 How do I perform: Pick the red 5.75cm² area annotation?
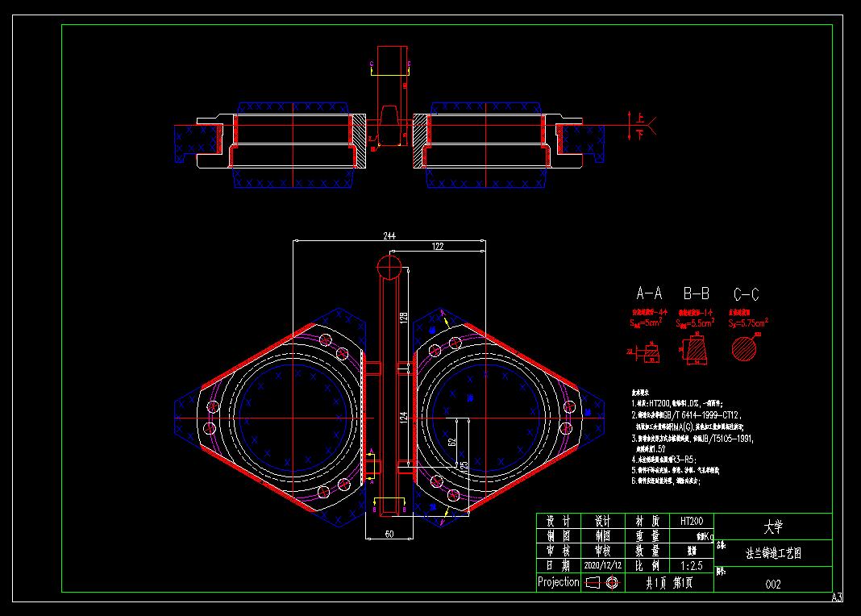click(x=748, y=323)
